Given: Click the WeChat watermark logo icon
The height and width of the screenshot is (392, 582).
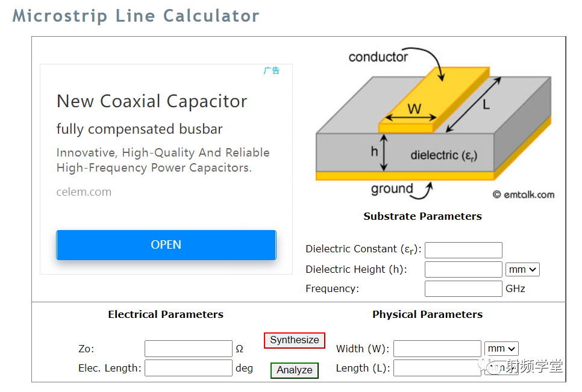Looking at the screenshot, I should 489,366.
